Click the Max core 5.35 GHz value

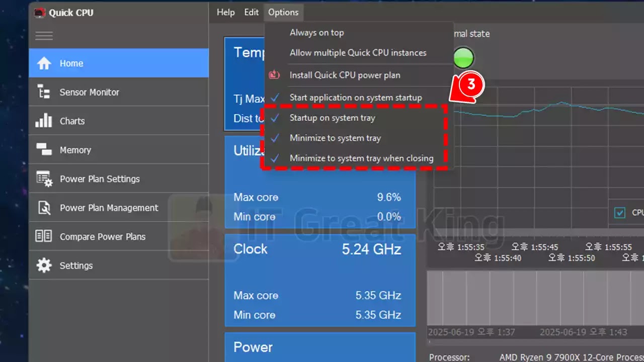tap(378, 296)
